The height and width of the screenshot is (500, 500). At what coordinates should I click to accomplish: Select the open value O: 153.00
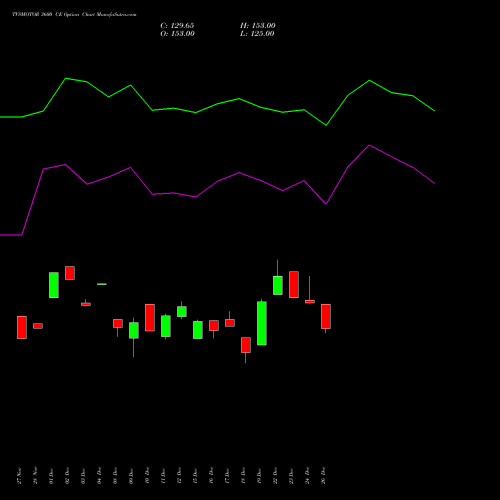pyautogui.click(x=177, y=34)
